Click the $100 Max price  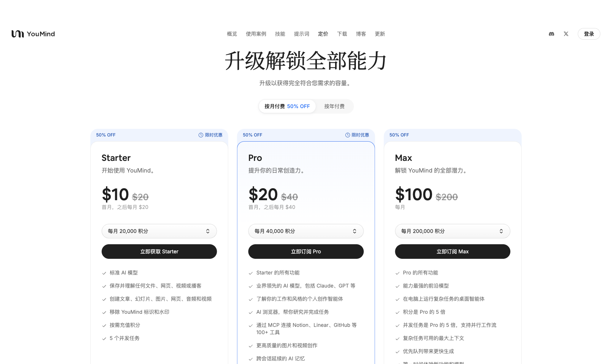tap(414, 195)
